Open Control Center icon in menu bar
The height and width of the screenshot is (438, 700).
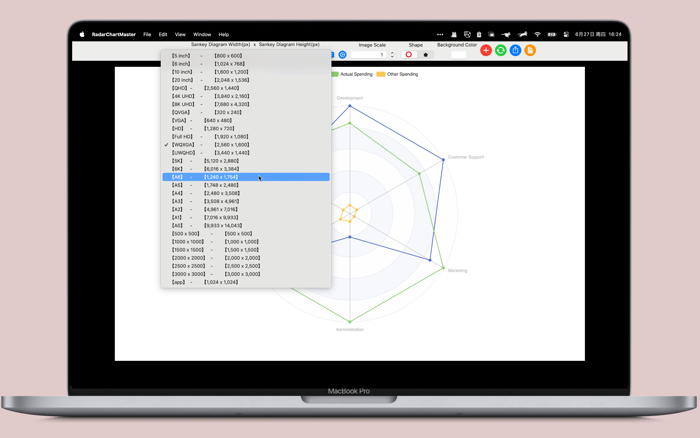click(x=566, y=34)
